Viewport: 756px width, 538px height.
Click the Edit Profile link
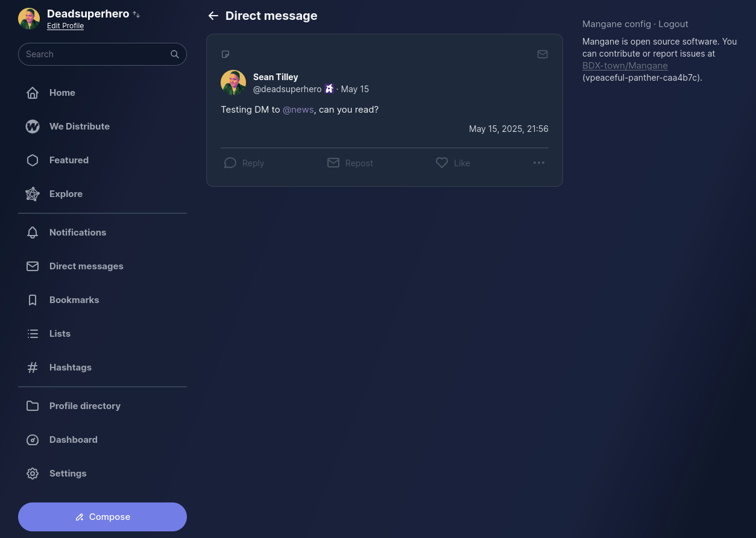tap(65, 26)
